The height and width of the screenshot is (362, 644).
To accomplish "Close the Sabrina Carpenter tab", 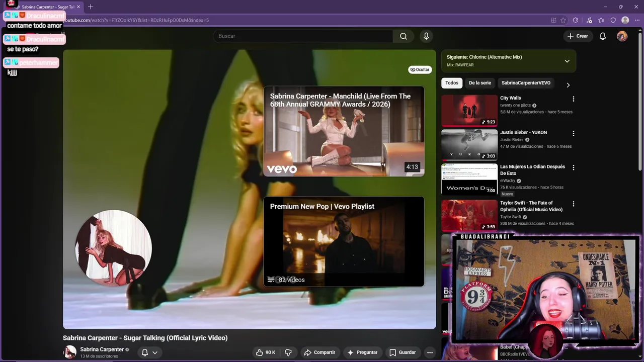I will tap(78, 7).
